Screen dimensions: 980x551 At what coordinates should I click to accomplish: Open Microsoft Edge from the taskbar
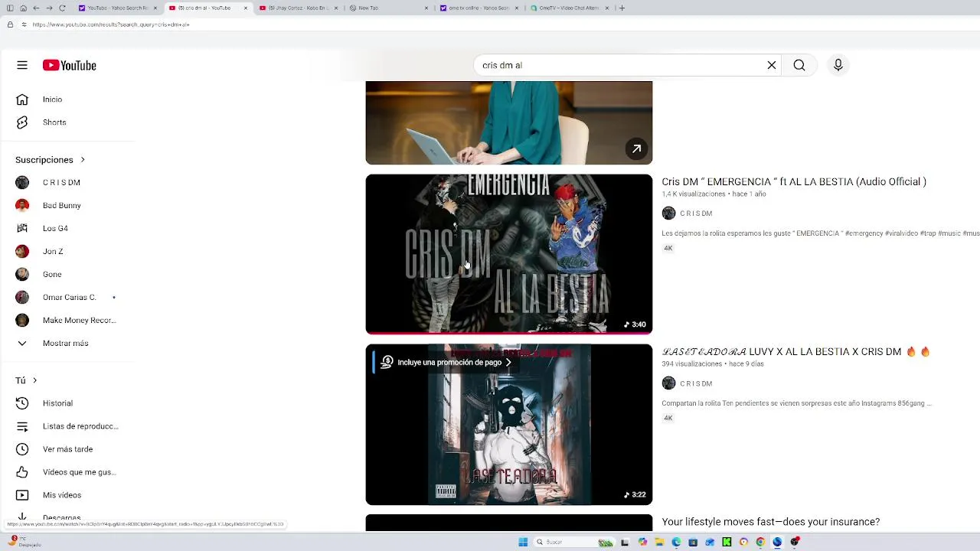[676, 542]
